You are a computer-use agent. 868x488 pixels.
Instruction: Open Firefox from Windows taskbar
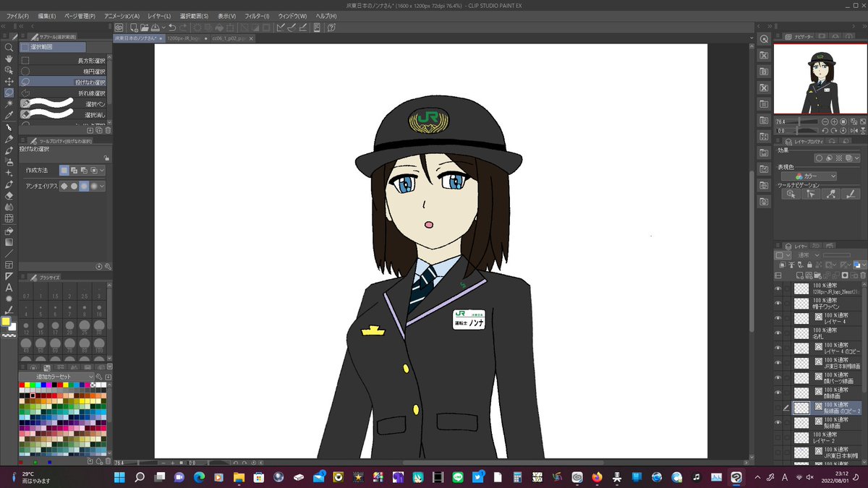(x=597, y=477)
